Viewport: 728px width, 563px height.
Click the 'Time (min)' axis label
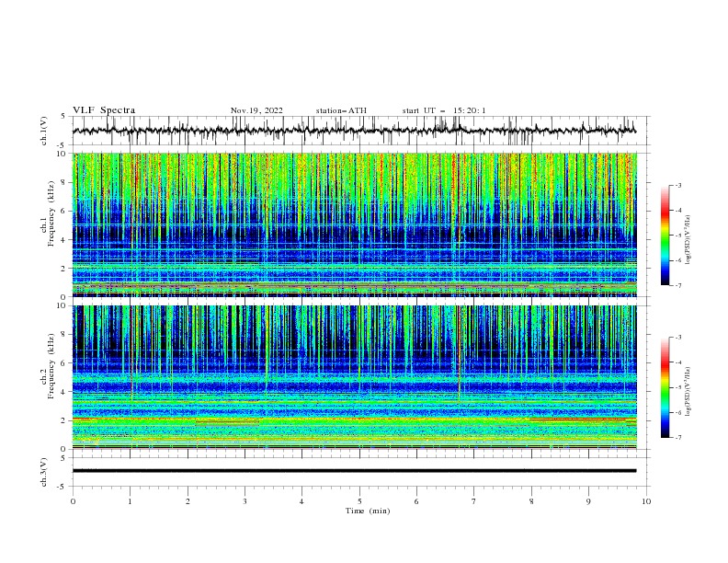point(368,511)
